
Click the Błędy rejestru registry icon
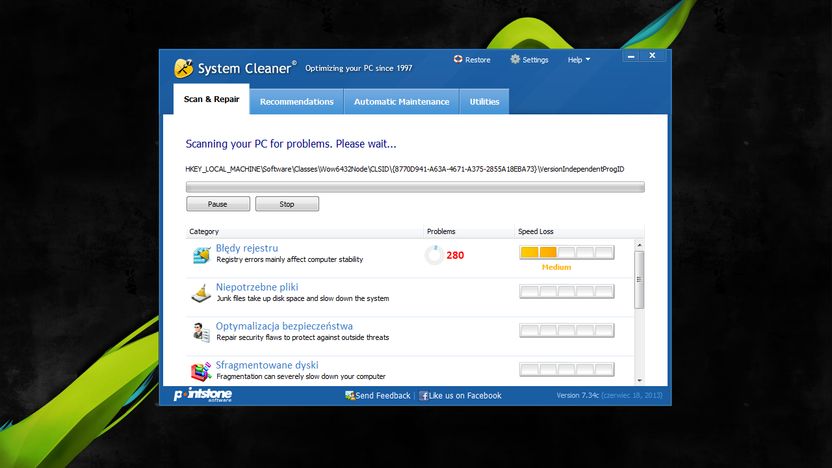201,255
